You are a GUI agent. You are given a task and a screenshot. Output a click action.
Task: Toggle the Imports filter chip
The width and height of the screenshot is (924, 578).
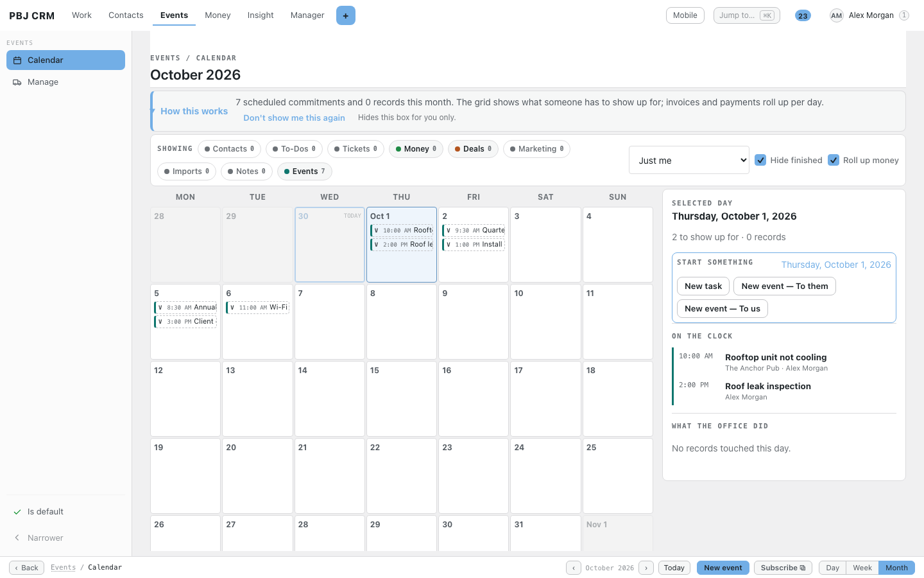click(187, 171)
